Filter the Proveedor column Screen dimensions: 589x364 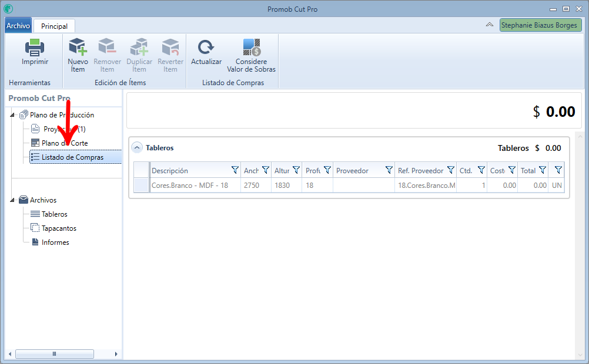pyautogui.click(x=389, y=170)
